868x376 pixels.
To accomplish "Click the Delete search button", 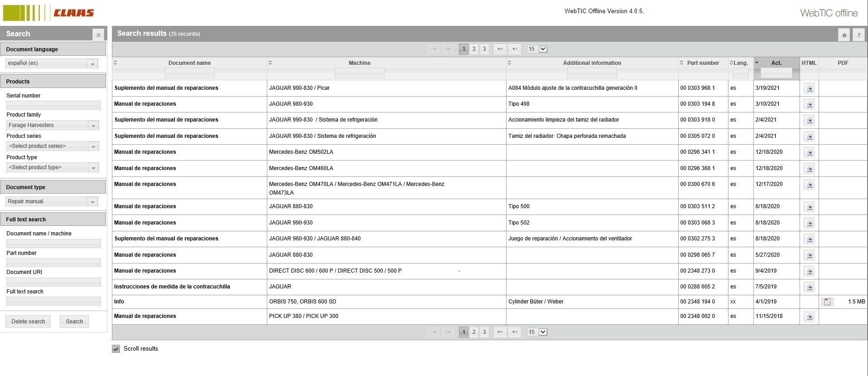I will [x=28, y=322].
